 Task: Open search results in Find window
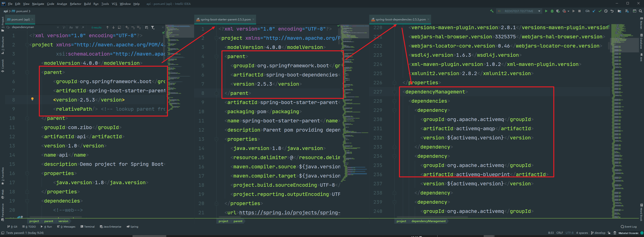tap(119, 28)
